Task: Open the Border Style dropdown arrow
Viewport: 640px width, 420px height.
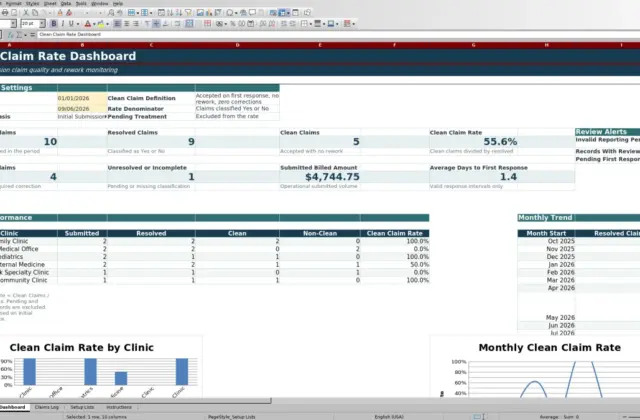Action: [324, 24]
